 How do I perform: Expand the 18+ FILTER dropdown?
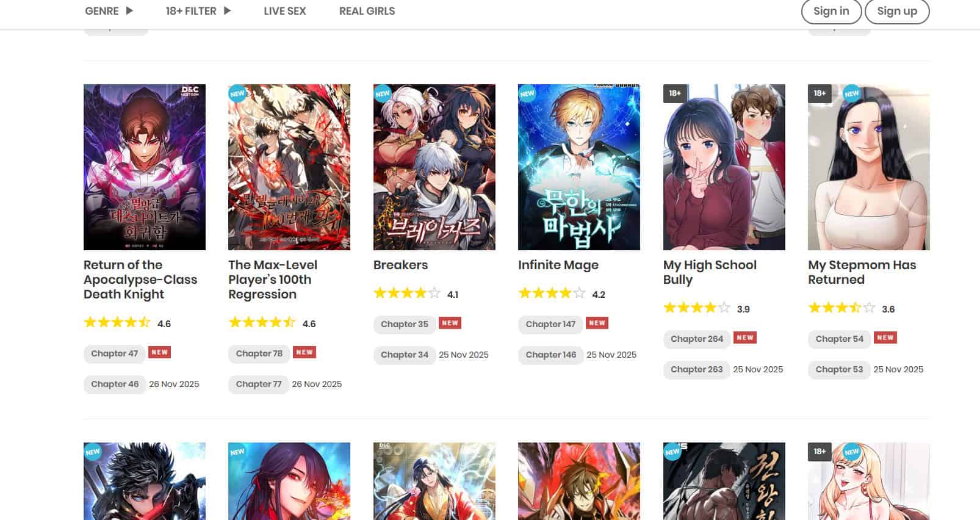pos(198,11)
